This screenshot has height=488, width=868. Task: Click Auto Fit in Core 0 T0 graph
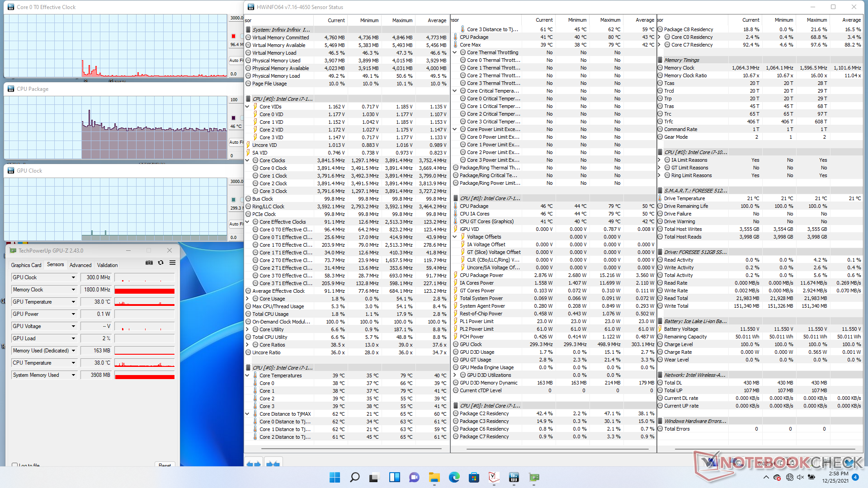236,60
